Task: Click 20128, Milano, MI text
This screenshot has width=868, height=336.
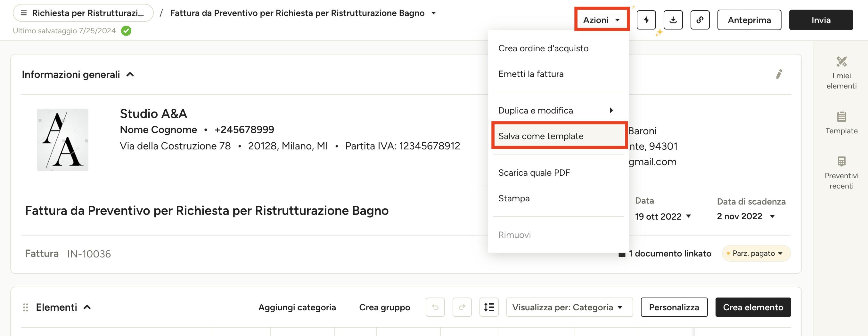Action: pyautogui.click(x=288, y=146)
